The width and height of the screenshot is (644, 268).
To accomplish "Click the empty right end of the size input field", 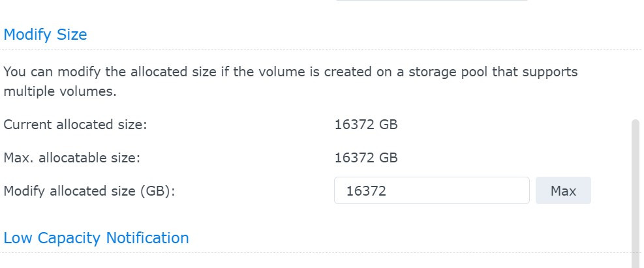I will click(x=502, y=190).
